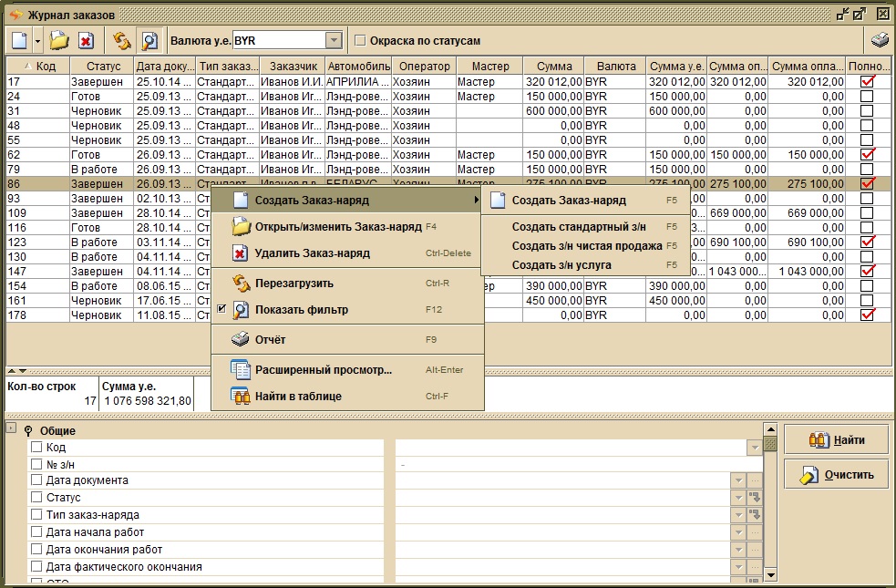Open the Код filter value dropdown
The image size is (896, 588).
pyautogui.click(x=755, y=448)
